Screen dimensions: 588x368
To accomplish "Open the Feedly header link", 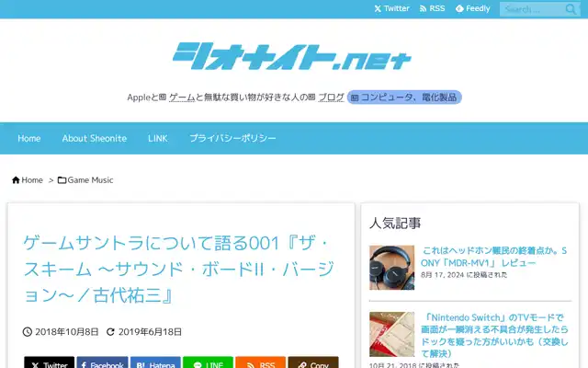I will click(472, 8).
